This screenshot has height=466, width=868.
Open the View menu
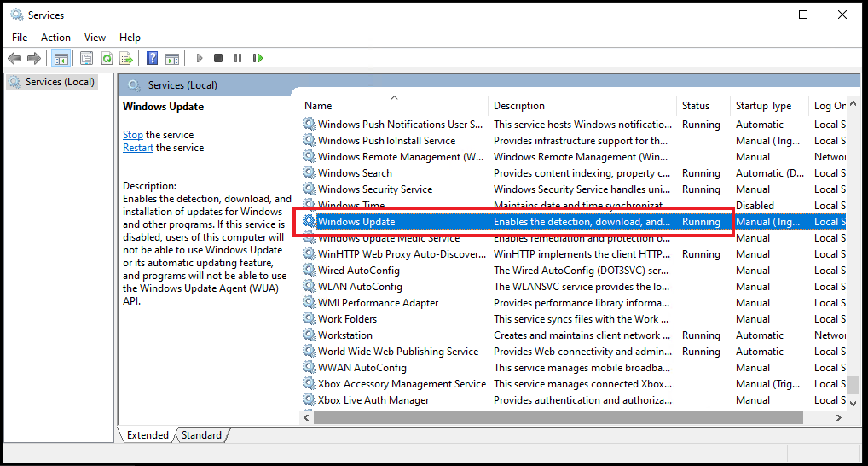tap(95, 37)
